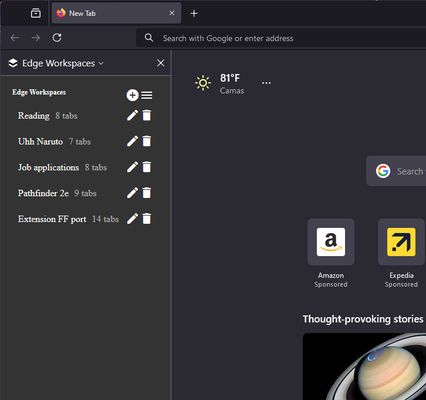This screenshot has height=400, width=426.
Task: Click the magnifier icon in address bar
Action: click(x=149, y=38)
